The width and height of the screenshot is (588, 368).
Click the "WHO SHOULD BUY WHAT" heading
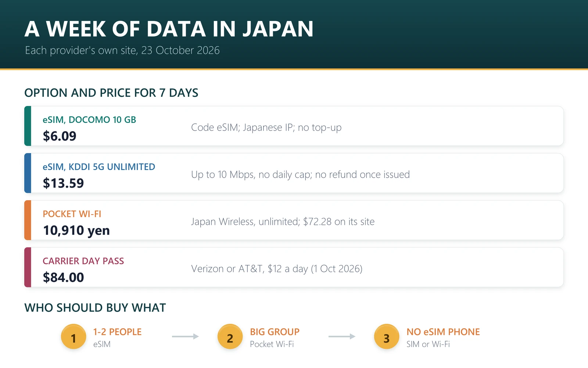point(95,308)
